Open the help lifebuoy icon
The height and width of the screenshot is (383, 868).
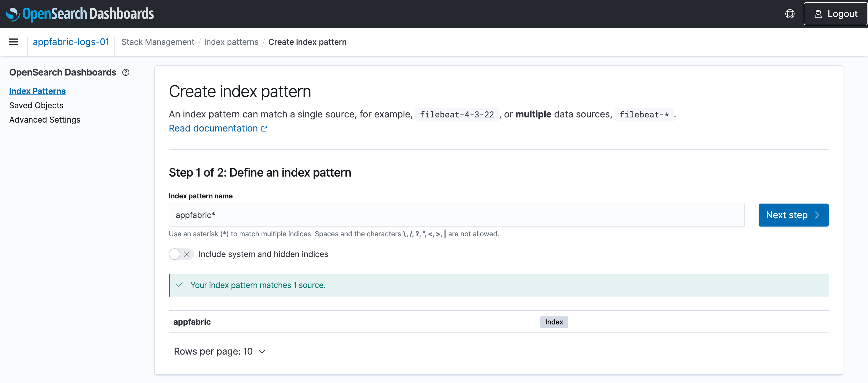pos(789,14)
